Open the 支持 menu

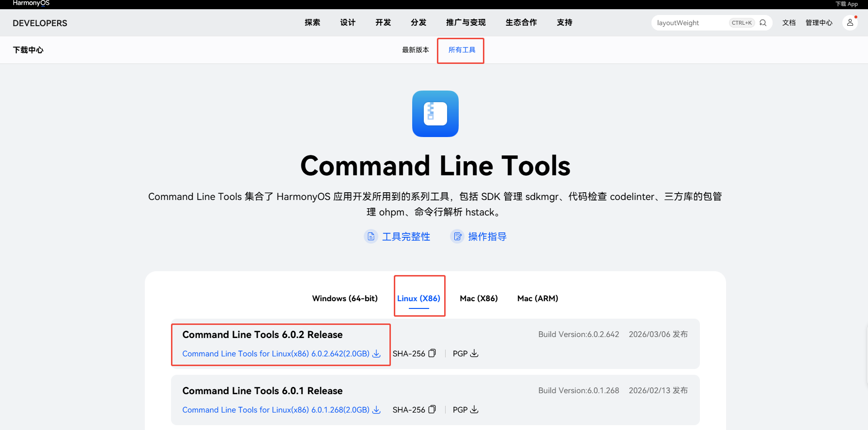click(x=565, y=22)
